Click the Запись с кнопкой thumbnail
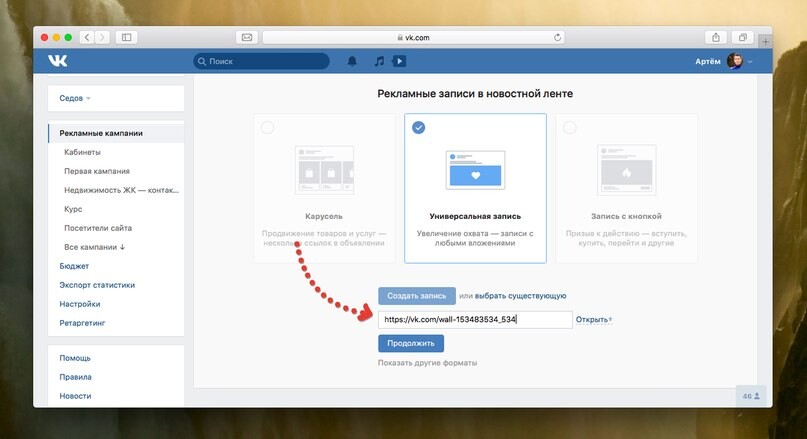 click(626, 170)
